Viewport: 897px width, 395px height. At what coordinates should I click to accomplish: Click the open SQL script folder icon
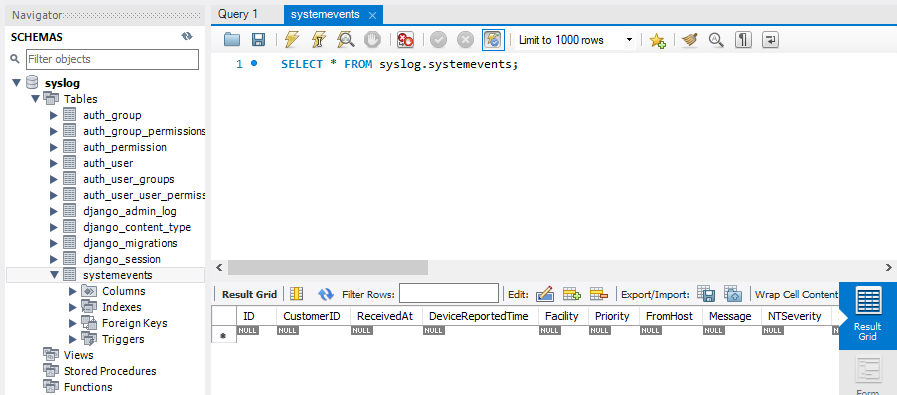point(232,40)
